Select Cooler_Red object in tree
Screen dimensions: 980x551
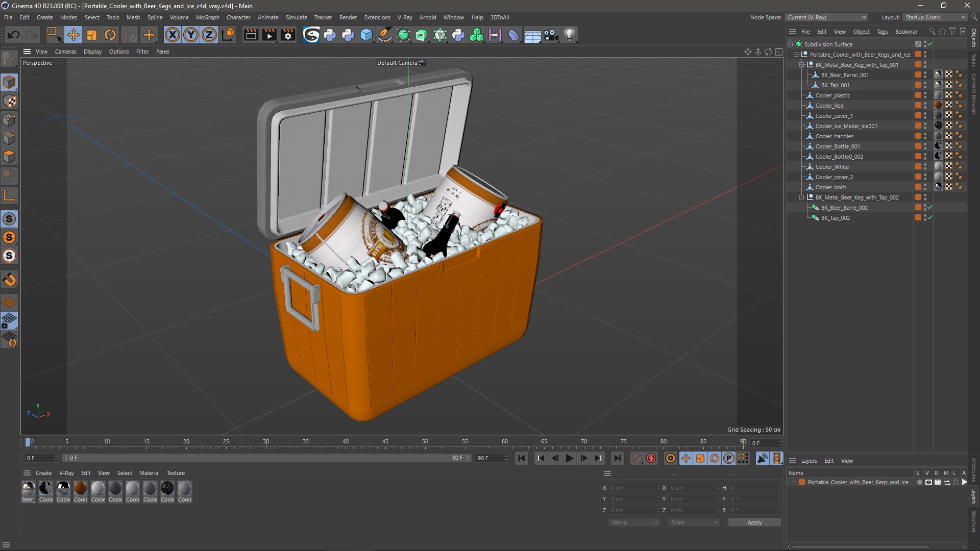[829, 106]
